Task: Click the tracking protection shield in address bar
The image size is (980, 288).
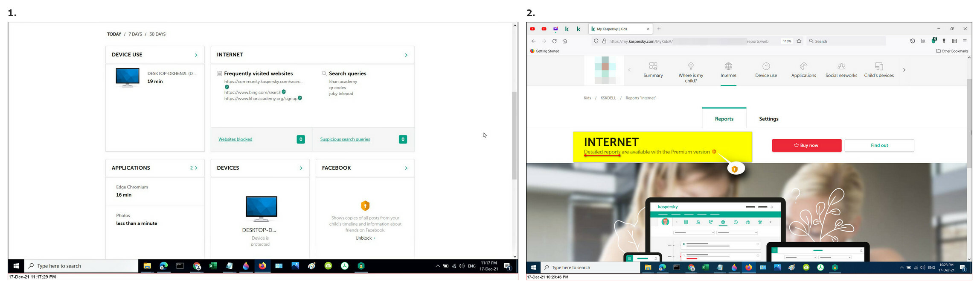Action: [596, 41]
